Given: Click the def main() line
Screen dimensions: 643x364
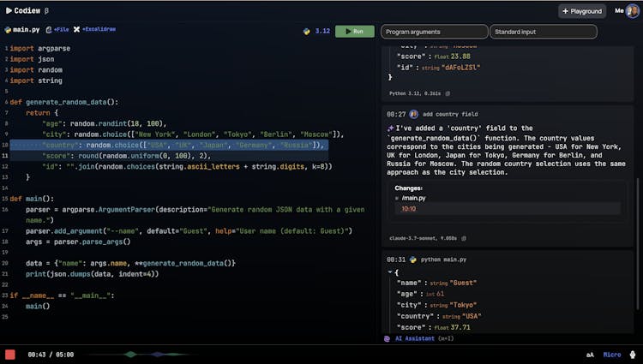Looking at the screenshot, I should [32, 199].
